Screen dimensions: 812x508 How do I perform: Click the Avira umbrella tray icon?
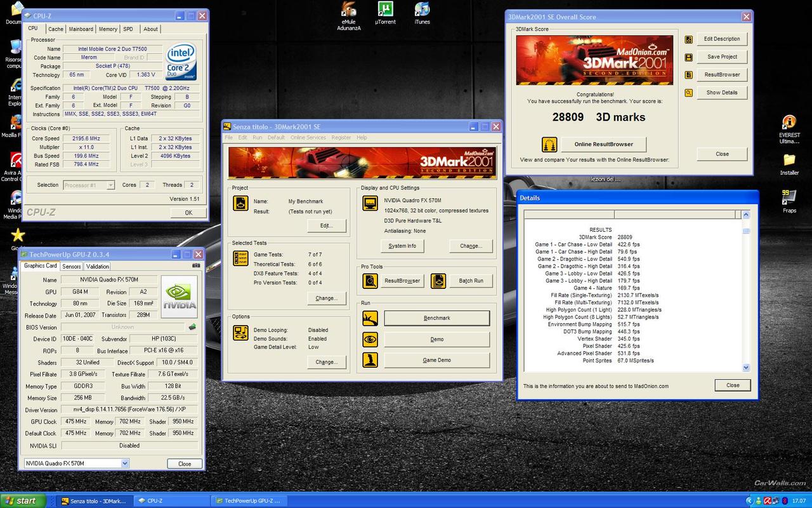(766, 501)
